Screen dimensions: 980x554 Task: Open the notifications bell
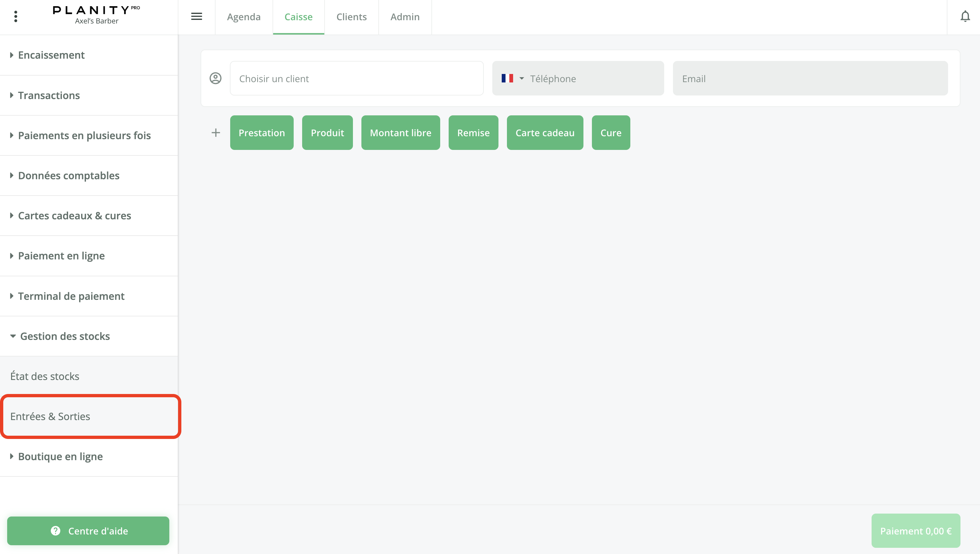coord(965,16)
